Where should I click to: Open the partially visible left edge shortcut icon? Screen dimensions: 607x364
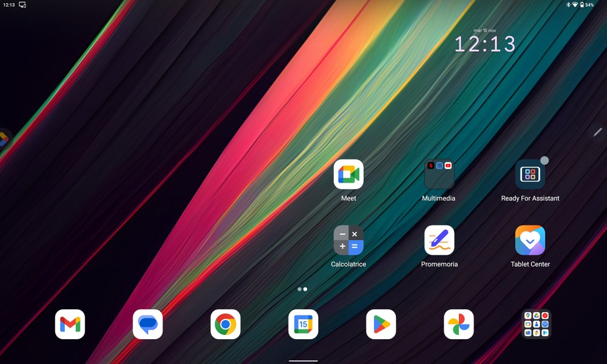pos(4,139)
